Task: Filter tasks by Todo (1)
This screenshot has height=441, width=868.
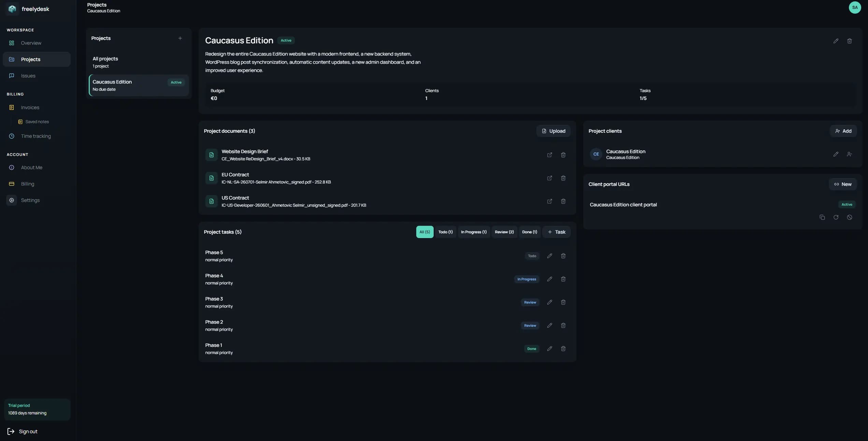Action: (x=445, y=232)
